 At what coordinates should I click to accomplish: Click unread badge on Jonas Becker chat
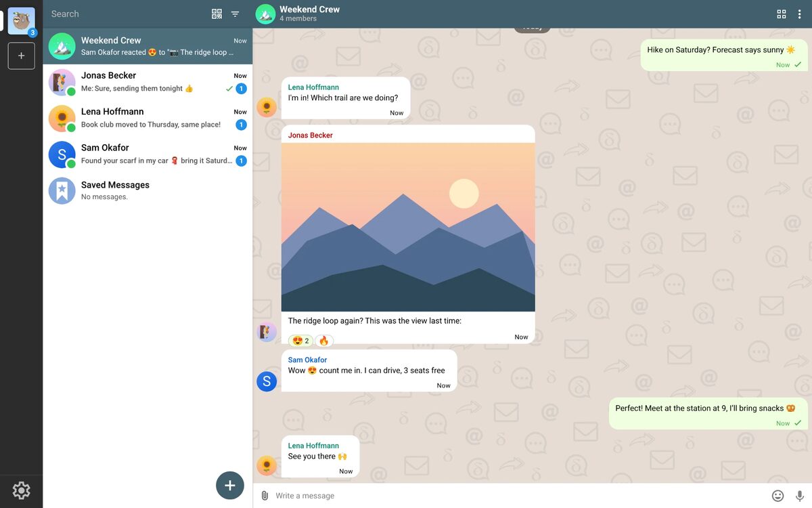pyautogui.click(x=242, y=89)
